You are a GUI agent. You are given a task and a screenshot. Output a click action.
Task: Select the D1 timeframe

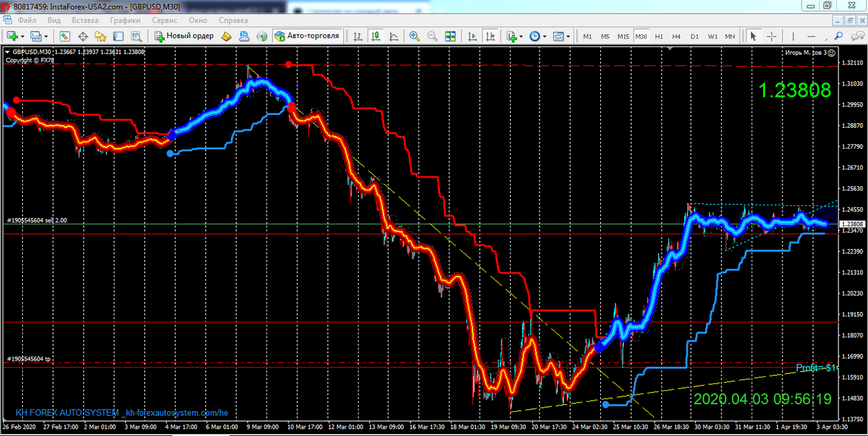coord(694,36)
